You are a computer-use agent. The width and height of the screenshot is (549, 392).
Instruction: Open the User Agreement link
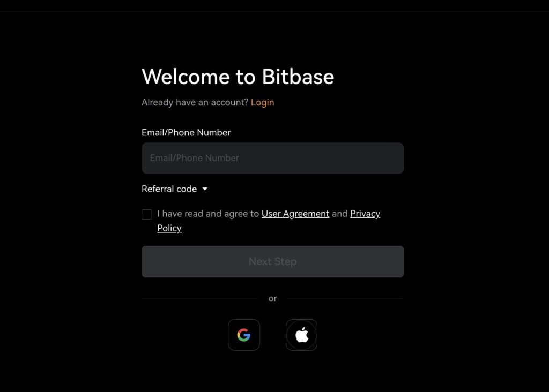tap(295, 214)
